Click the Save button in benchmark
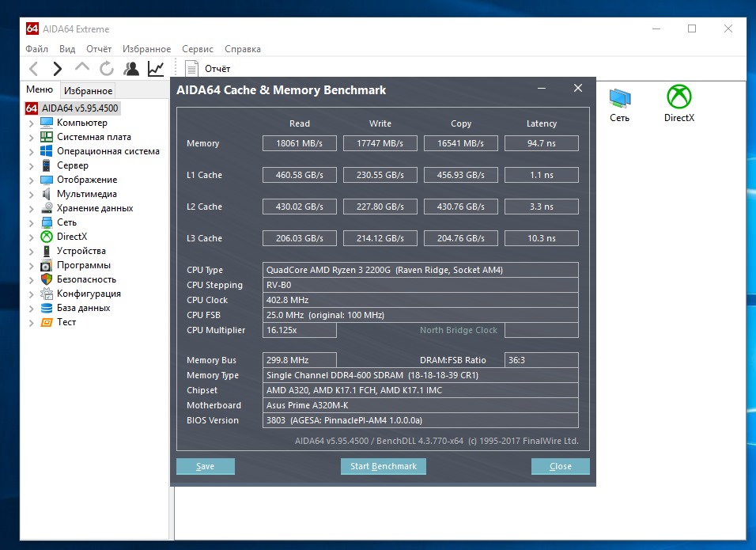The image size is (756, 550). [206, 466]
